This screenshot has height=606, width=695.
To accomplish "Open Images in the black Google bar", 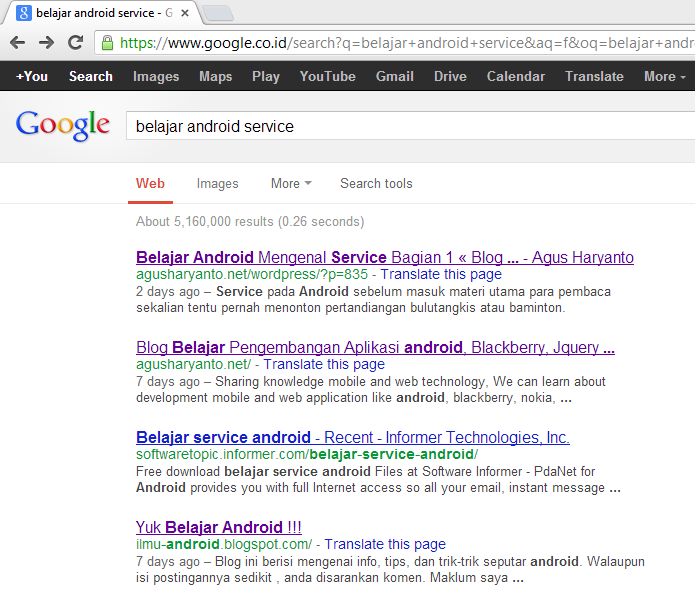I will (156, 76).
